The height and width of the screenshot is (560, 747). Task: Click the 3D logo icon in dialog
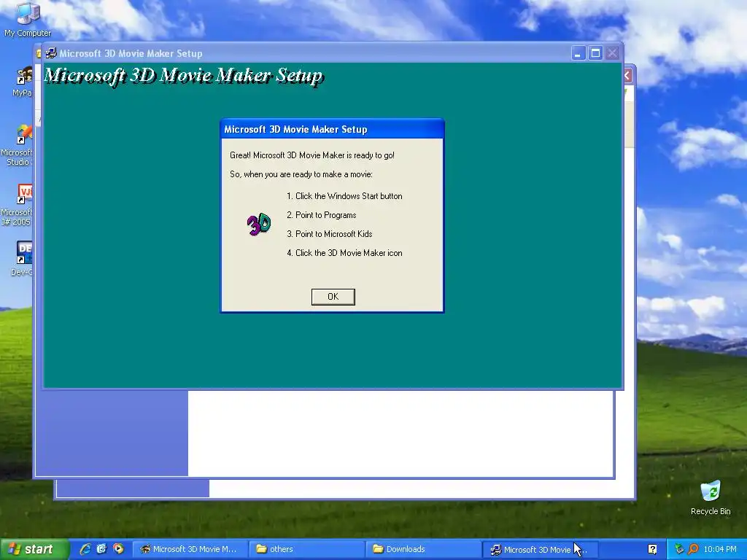tap(259, 225)
